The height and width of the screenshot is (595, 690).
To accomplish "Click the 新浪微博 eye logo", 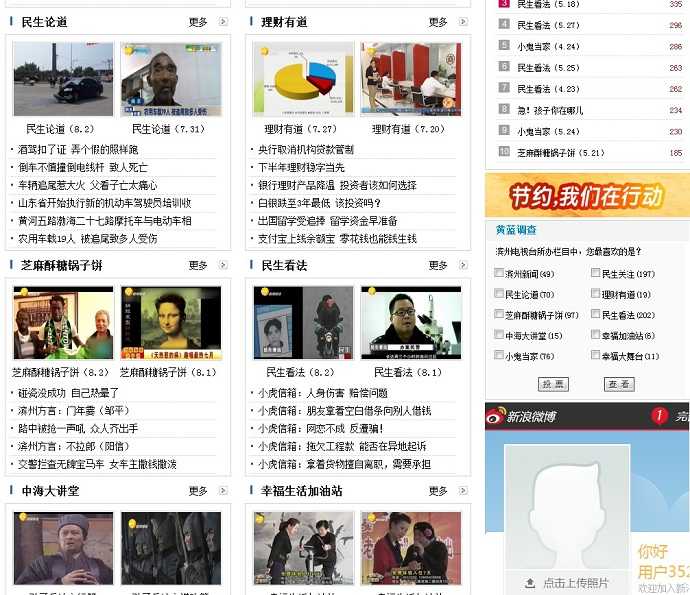I will [495, 415].
